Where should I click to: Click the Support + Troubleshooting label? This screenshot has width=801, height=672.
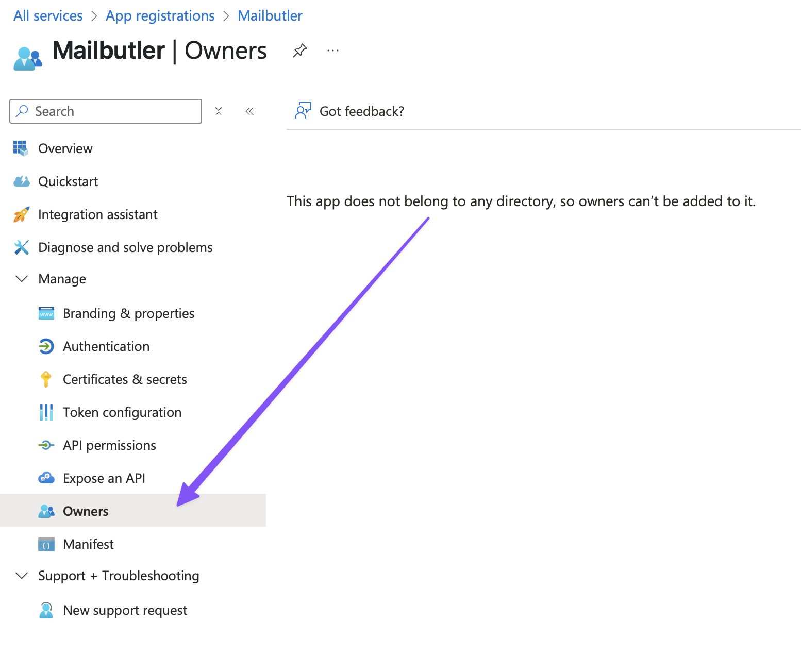119,576
